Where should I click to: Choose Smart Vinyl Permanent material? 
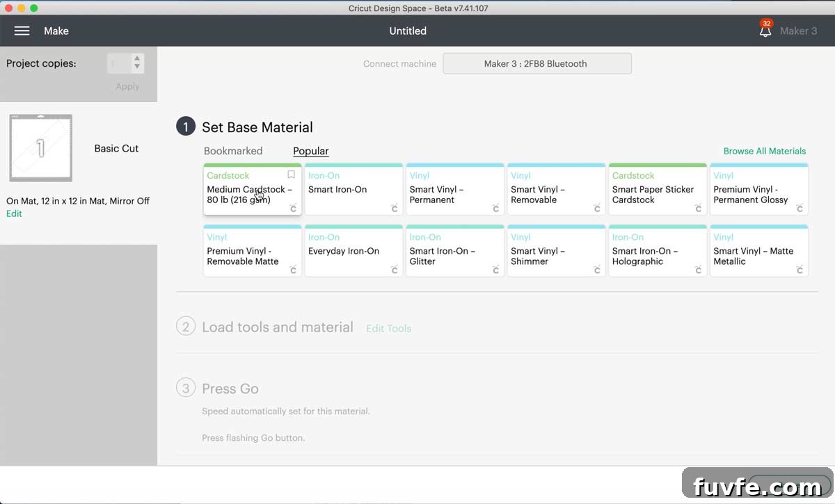(455, 189)
